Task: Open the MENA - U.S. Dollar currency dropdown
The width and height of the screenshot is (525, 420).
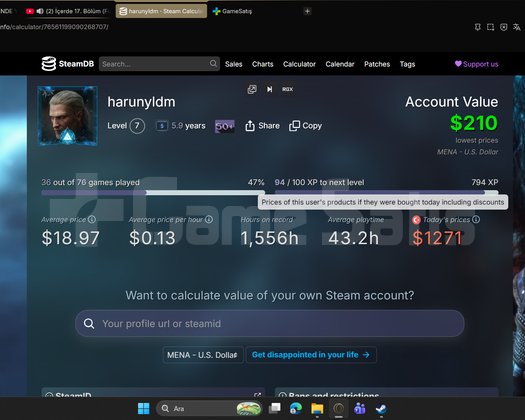Action: [203, 355]
